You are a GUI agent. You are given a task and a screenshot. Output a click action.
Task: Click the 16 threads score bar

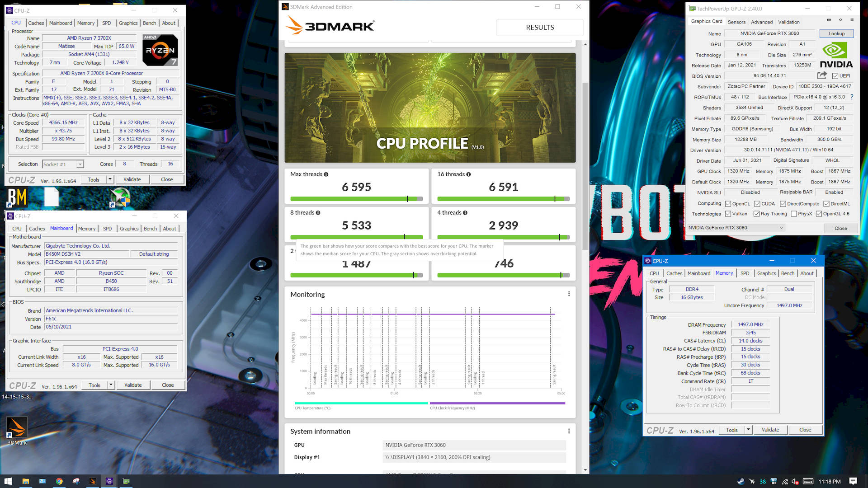(503, 199)
